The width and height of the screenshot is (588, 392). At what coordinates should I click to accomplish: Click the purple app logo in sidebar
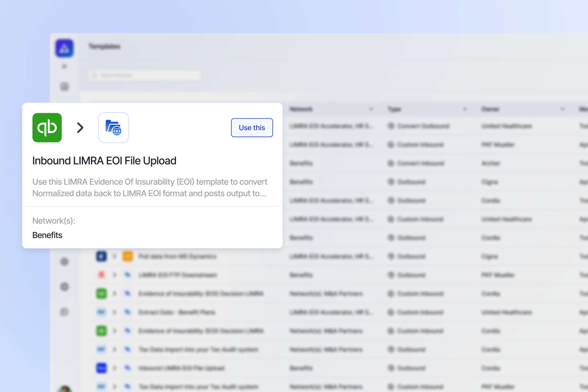click(64, 48)
